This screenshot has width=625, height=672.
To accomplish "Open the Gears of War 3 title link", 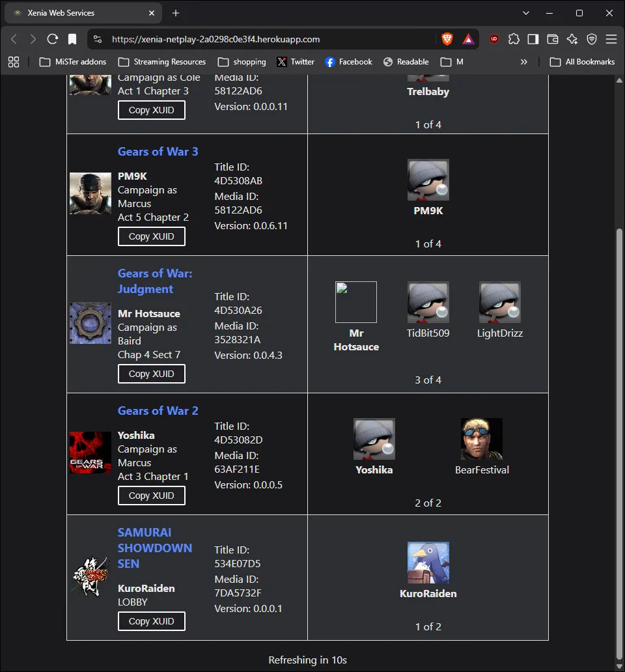I will click(158, 152).
